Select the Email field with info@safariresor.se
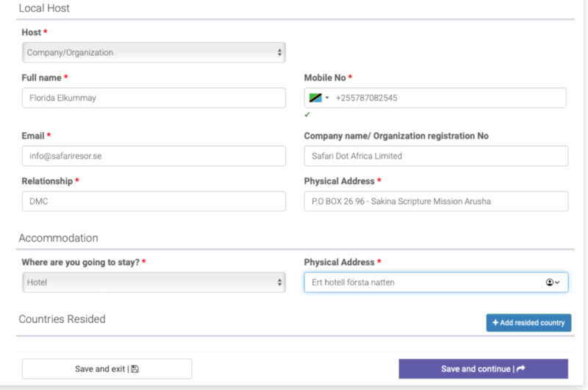588x390 pixels. click(x=154, y=156)
